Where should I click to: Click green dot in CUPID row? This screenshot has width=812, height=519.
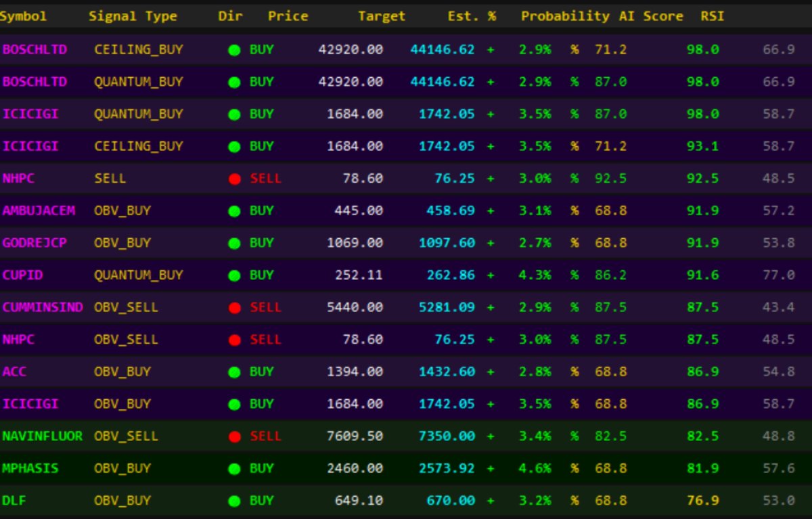click(234, 276)
